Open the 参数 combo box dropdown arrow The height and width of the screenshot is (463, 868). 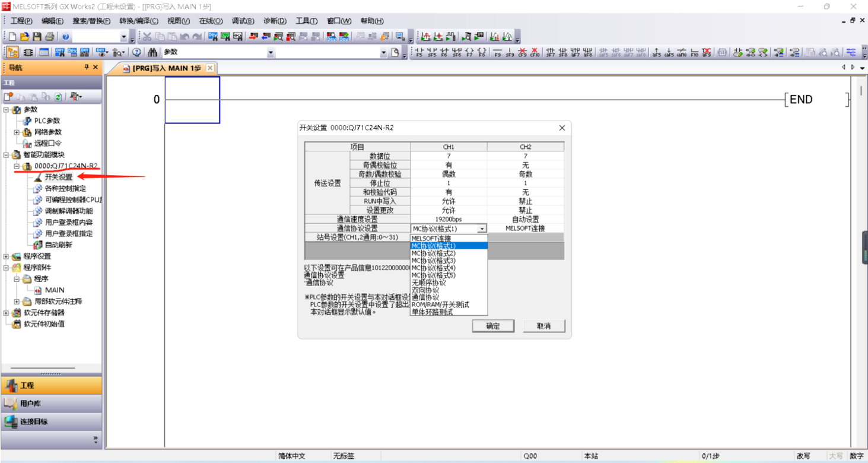[271, 52]
